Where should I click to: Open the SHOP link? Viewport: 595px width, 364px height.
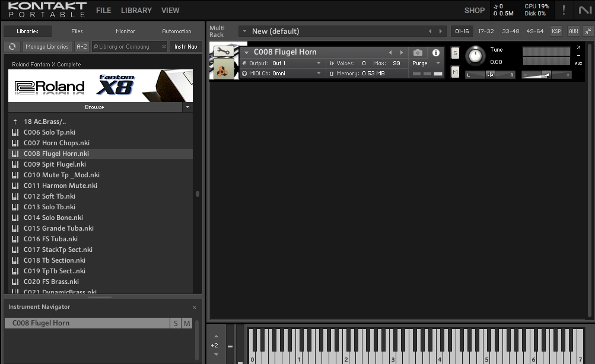pyautogui.click(x=475, y=11)
